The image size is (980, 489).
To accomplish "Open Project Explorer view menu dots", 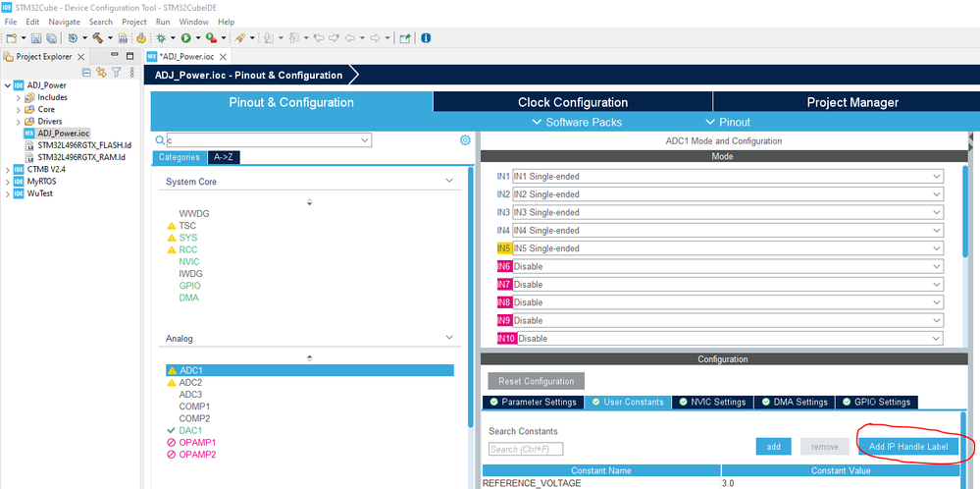I will click(x=132, y=73).
